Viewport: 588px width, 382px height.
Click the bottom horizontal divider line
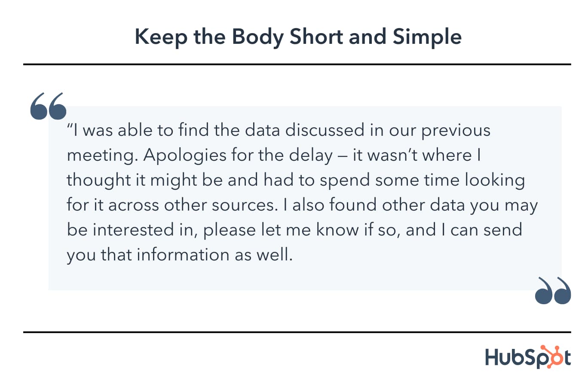tap(297, 332)
